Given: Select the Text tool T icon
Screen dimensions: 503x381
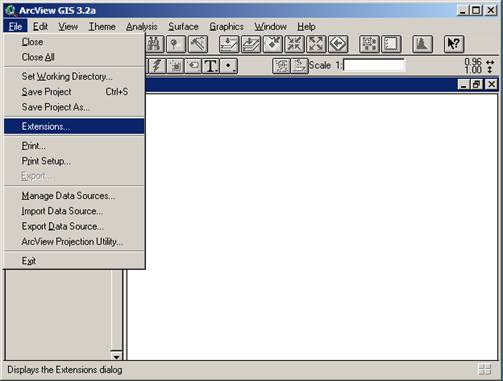Looking at the screenshot, I should pyautogui.click(x=211, y=66).
